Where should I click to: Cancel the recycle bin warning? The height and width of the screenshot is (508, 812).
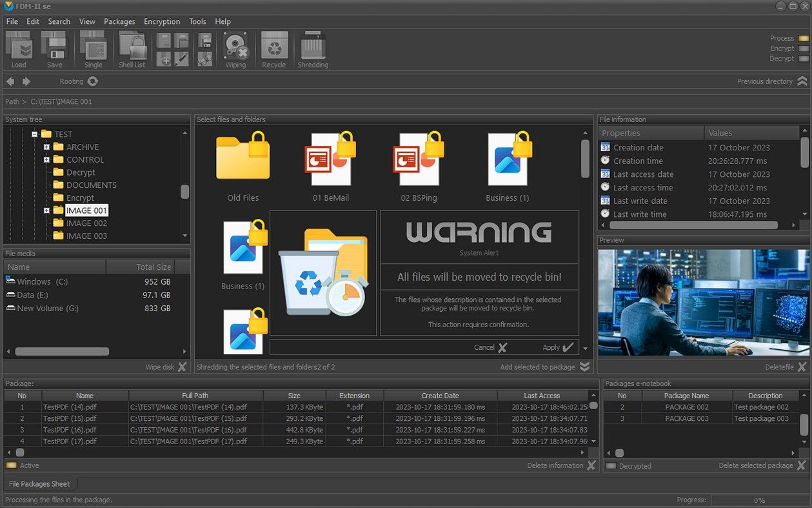point(491,347)
